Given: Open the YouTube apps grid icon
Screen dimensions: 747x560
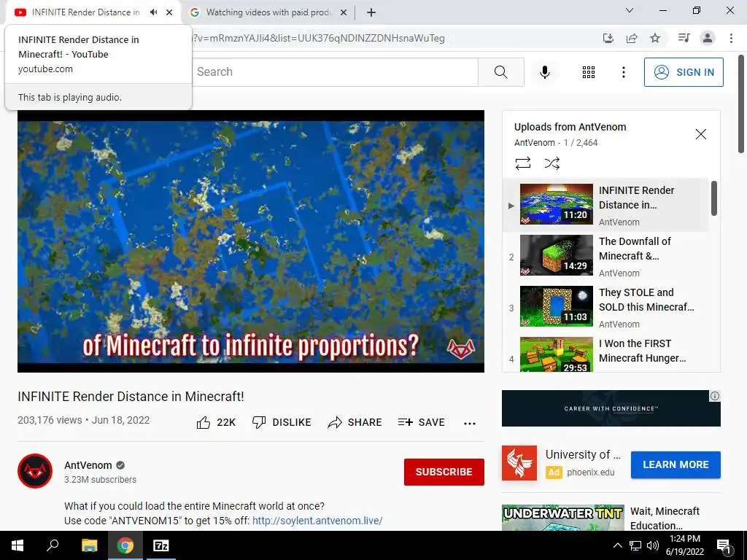Looking at the screenshot, I should click(x=589, y=72).
